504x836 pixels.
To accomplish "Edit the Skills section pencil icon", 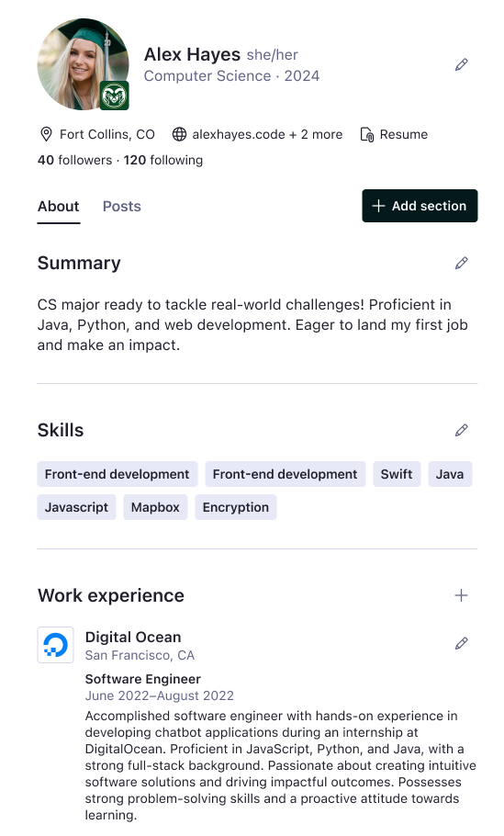I will 462,430.
